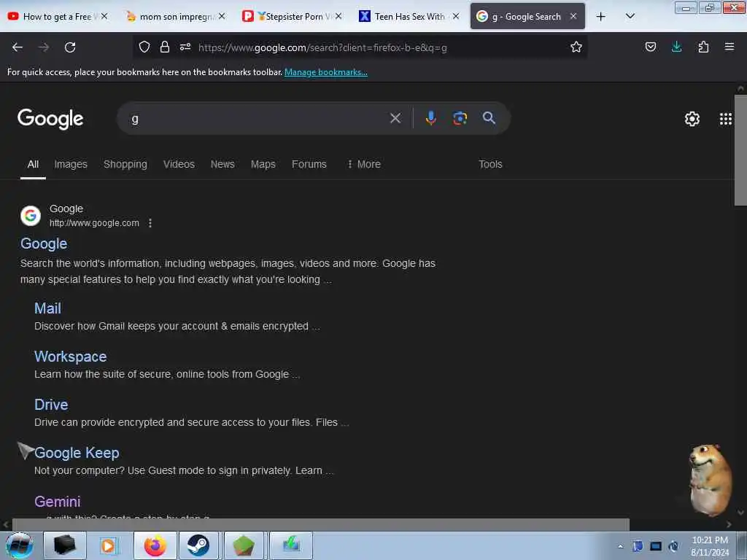Open the Google apps grid

(726, 119)
